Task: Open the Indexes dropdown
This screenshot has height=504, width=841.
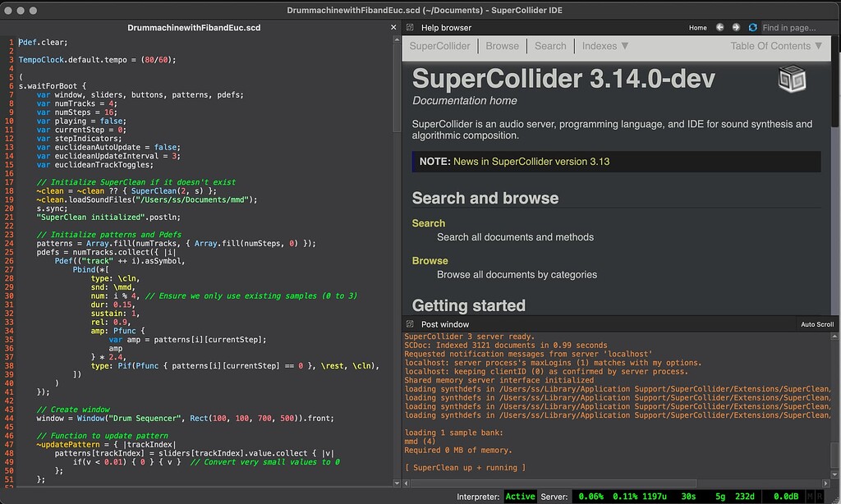Action: pos(604,46)
